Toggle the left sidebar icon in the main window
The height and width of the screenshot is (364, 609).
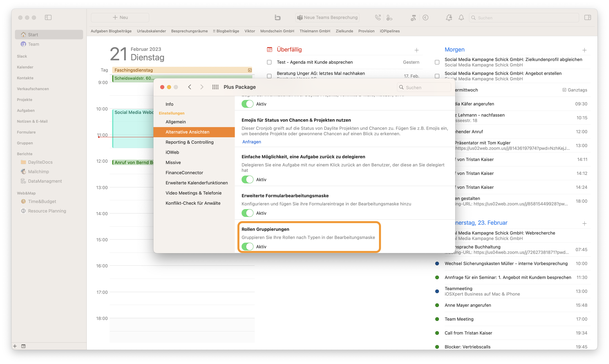click(48, 17)
